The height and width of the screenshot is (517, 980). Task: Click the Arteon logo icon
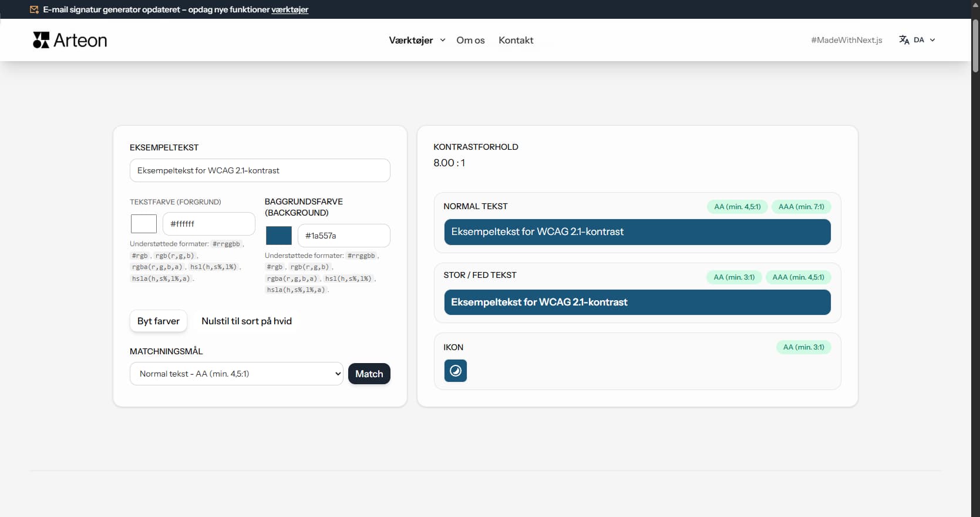pos(41,40)
